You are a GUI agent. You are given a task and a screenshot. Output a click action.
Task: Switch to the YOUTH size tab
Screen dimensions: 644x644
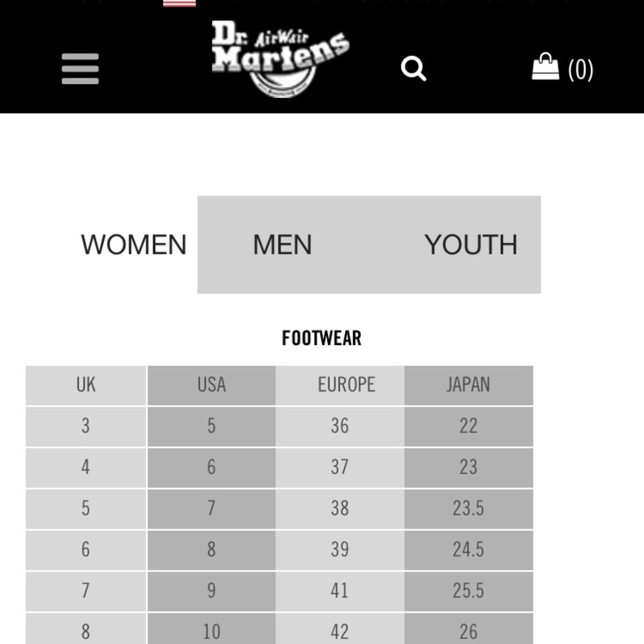(471, 245)
